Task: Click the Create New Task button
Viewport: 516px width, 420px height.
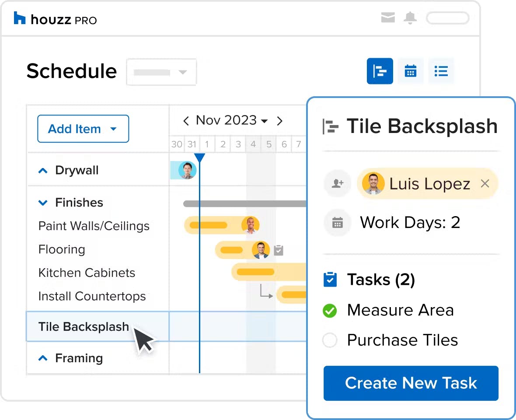Action: click(x=411, y=383)
